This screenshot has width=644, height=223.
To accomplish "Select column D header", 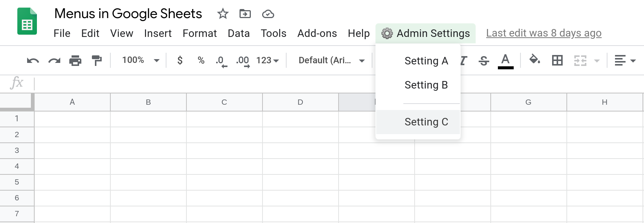I will point(301,102).
